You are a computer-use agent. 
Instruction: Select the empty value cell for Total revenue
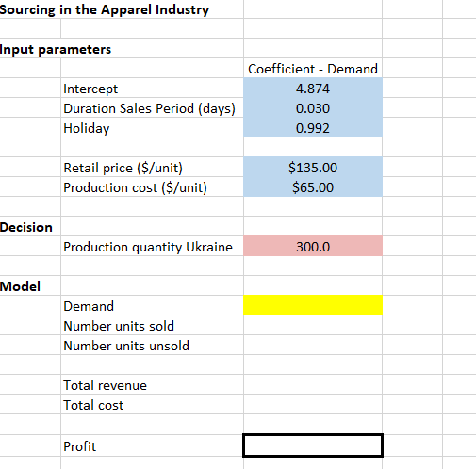tap(313, 384)
